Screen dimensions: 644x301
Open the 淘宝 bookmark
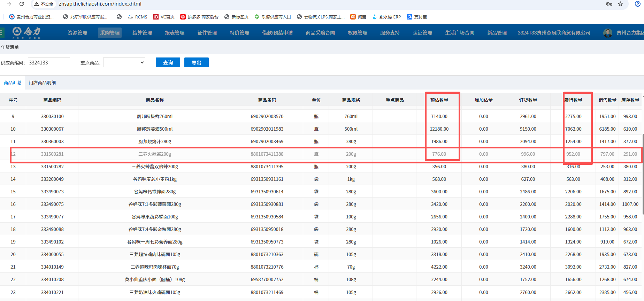[x=358, y=17]
